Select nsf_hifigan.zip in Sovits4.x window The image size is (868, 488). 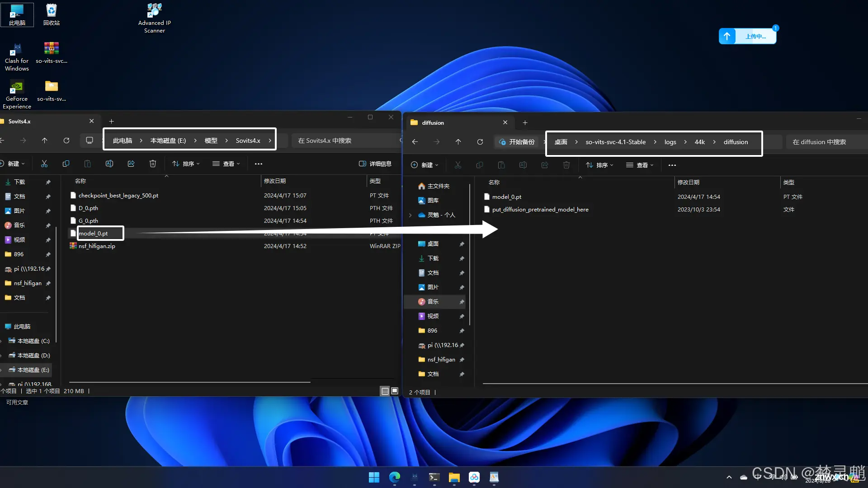click(97, 246)
